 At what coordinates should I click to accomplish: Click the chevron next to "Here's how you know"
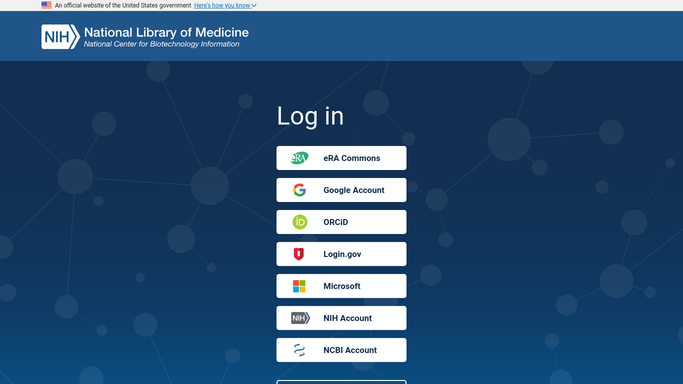[254, 6]
